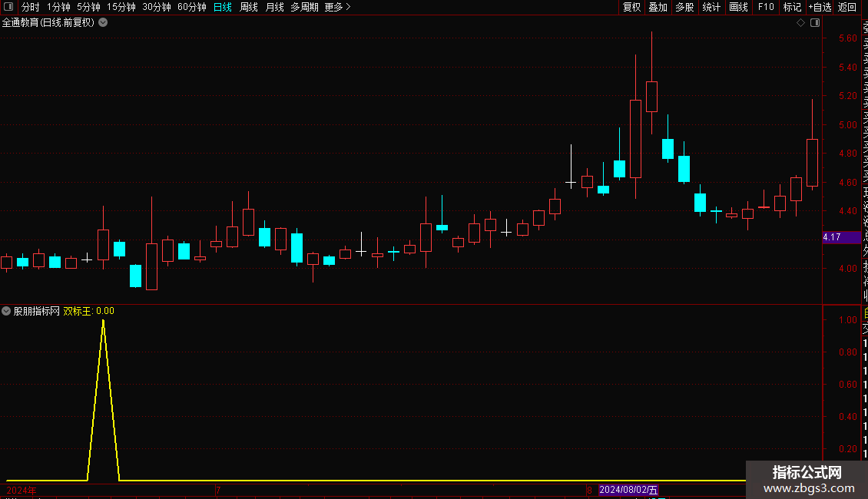Add the stock via +自选
The height and width of the screenshot is (499, 868).
[820, 7]
